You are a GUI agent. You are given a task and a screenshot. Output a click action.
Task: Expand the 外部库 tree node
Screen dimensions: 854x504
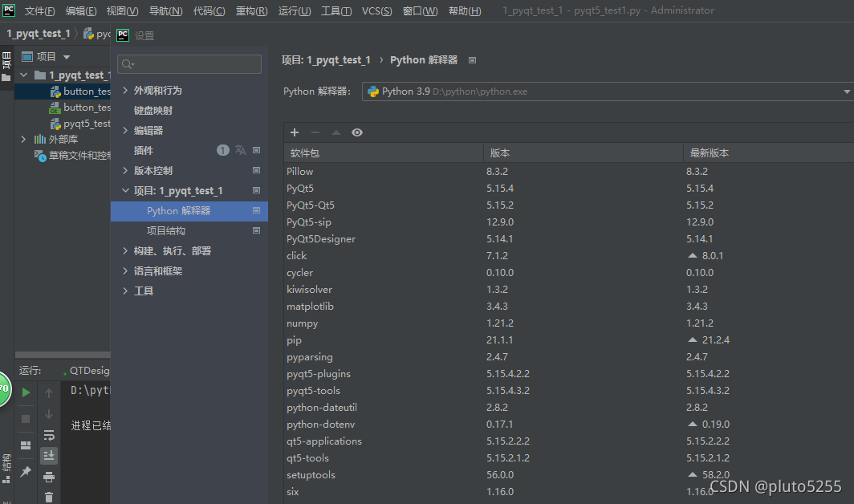(23, 140)
